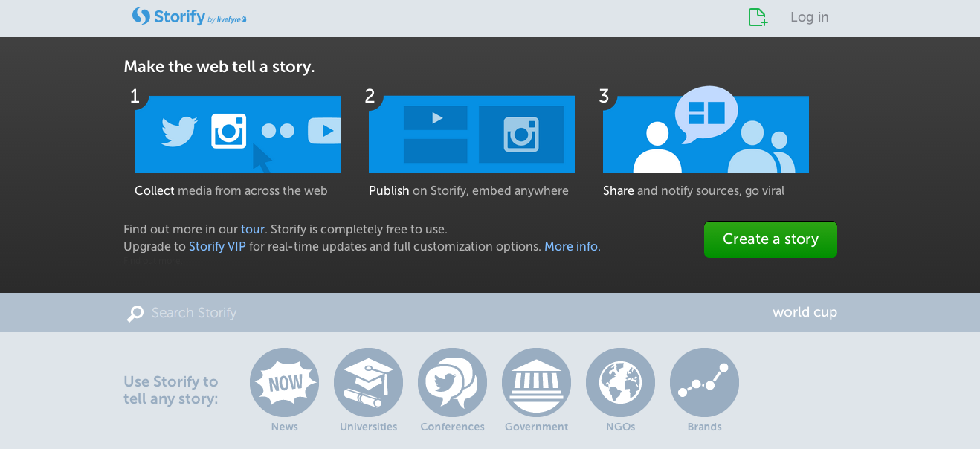
Task: Select the world cup suggested search
Action: (x=805, y=312)
